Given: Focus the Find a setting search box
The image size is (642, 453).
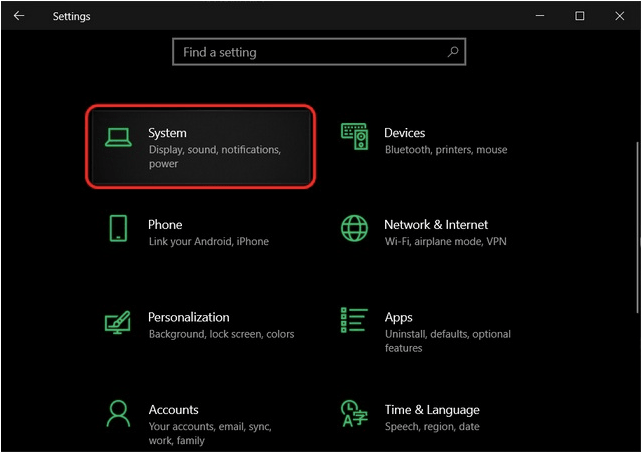Looking at the screenshot, I should pos(319,52).
